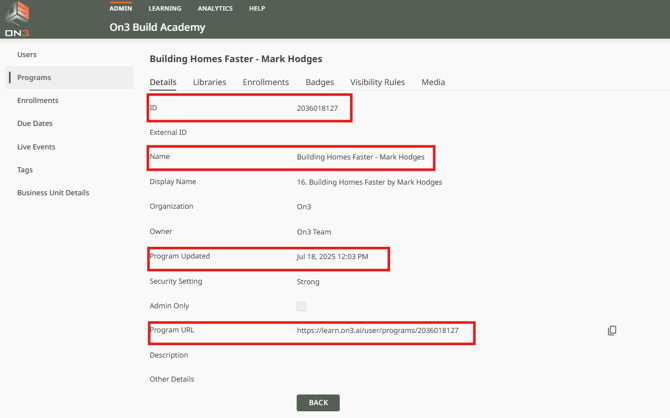Go to Users in the sidebar
Image resolution: width=670 pixels, height=418 pixels.
coord(27,55)
